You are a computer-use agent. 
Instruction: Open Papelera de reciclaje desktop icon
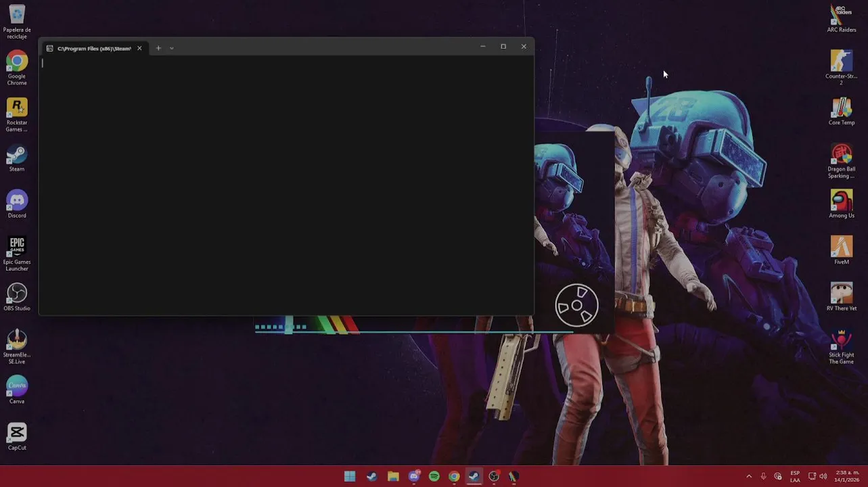click(17, 22)
